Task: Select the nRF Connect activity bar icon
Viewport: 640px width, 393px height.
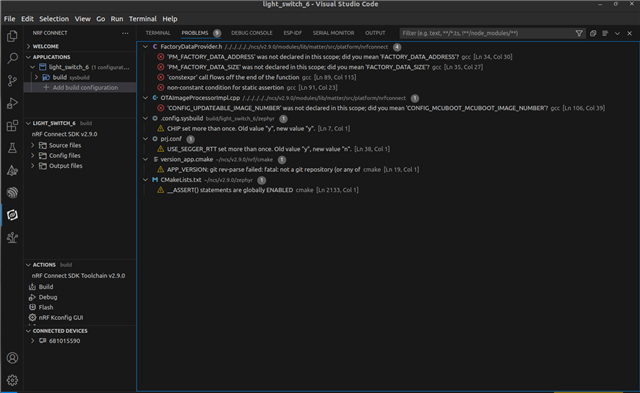Action: click(x=12, y=215)
